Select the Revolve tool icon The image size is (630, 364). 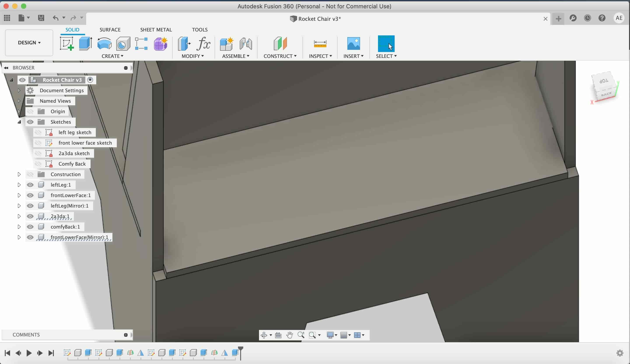click(104, 43)
